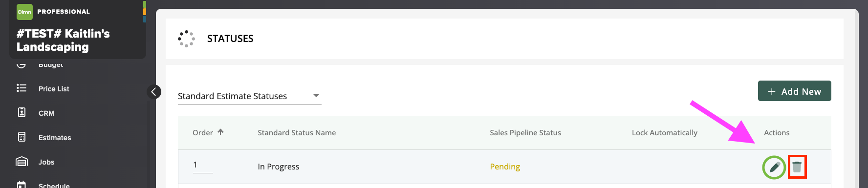Expand the Standard Estimate Statuses dropdown
Image resolution: width=868 pixels, height=188 pixels.
tap(249, 96)
